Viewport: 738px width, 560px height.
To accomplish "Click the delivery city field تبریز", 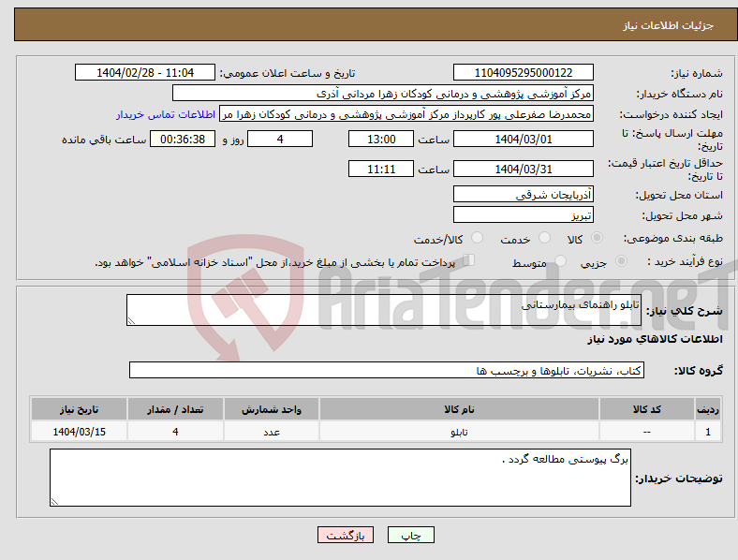I will point(523,214).
